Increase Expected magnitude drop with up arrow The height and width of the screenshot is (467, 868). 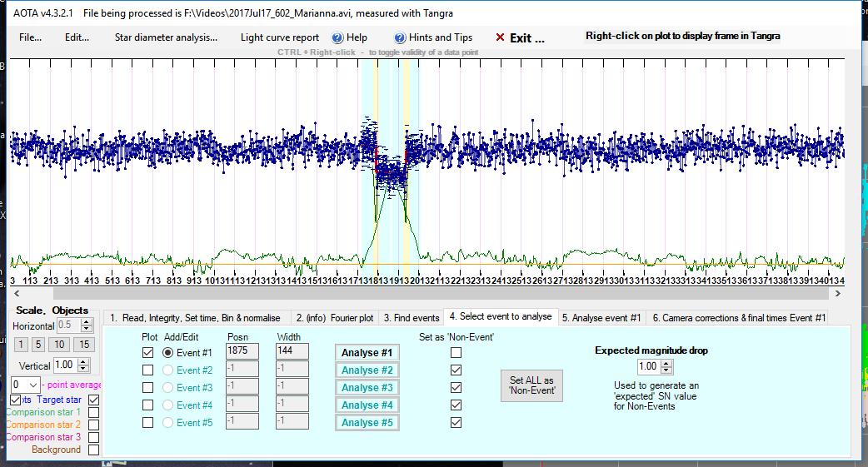(667, 364)
